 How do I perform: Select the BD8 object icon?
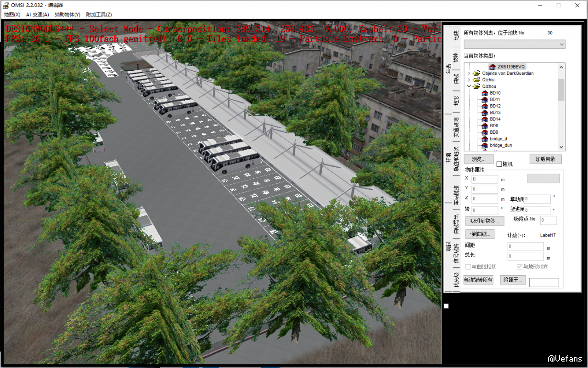click(484, 126)
